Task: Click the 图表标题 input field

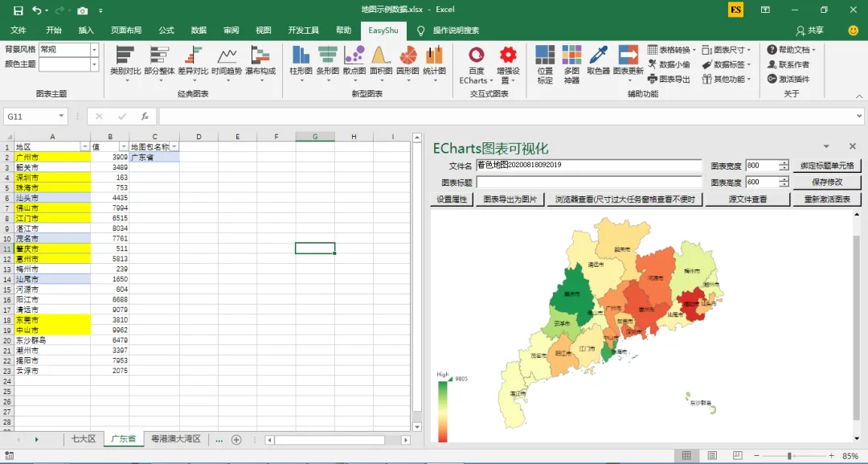Action: pos(589,183)
